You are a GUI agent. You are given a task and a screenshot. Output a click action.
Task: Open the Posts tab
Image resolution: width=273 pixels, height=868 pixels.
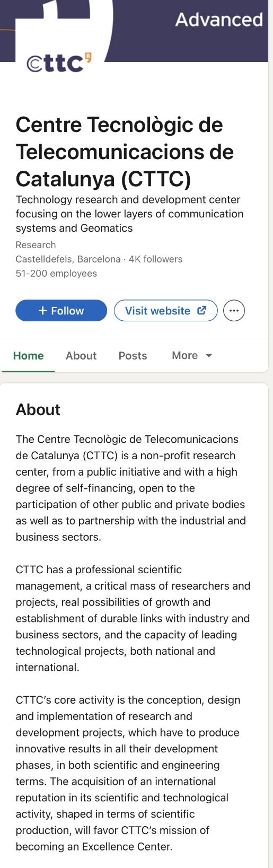coord(133,356)
